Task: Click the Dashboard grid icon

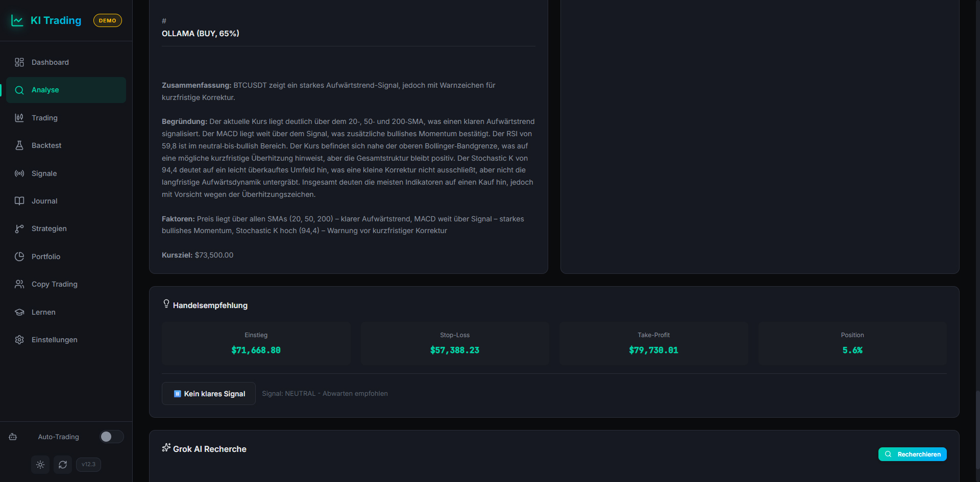Action: click(19, 62)
